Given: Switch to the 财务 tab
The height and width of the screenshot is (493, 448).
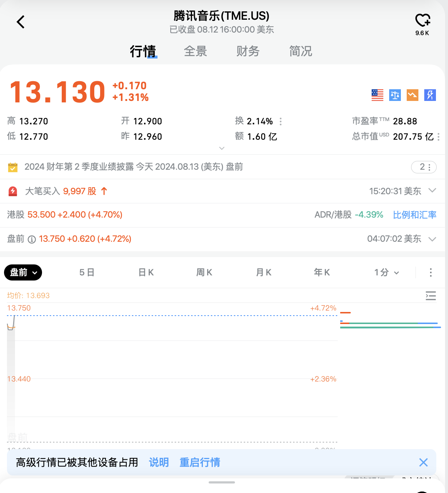Looking at the screenshot, I should click(248, 51).
